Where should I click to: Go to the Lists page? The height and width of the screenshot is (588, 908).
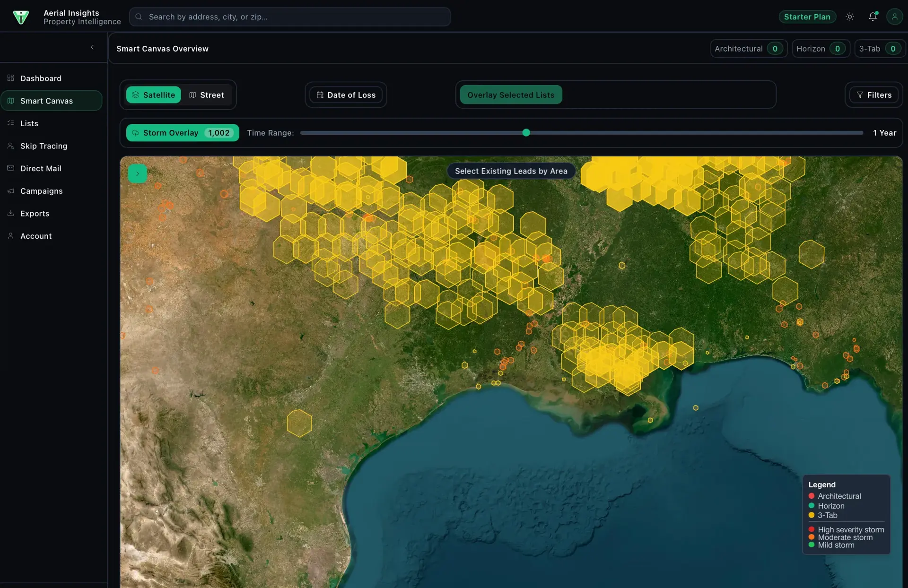51,123
